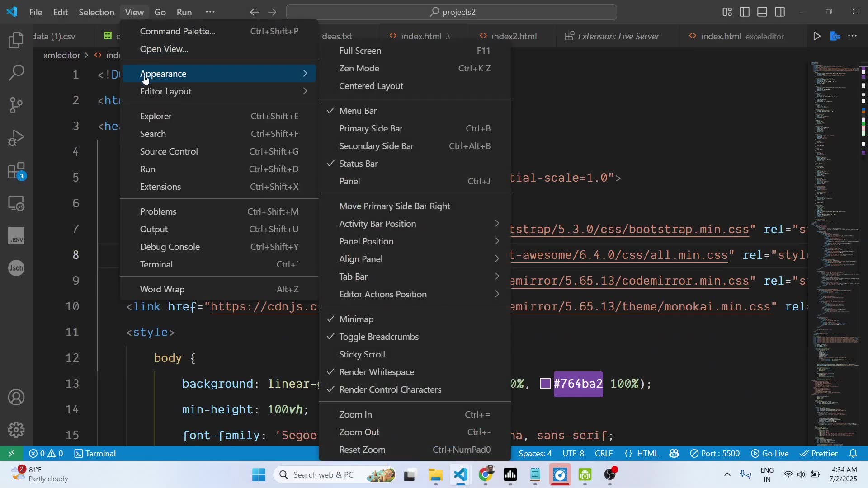Click Port : 5500 status item

point(715,453)
